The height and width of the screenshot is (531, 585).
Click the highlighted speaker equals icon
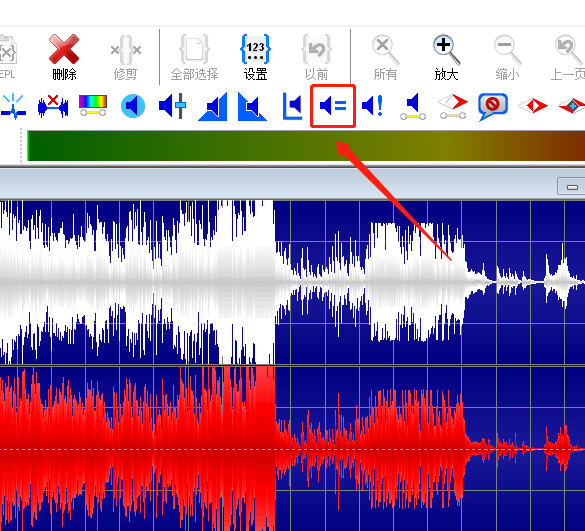pos(333,106)
